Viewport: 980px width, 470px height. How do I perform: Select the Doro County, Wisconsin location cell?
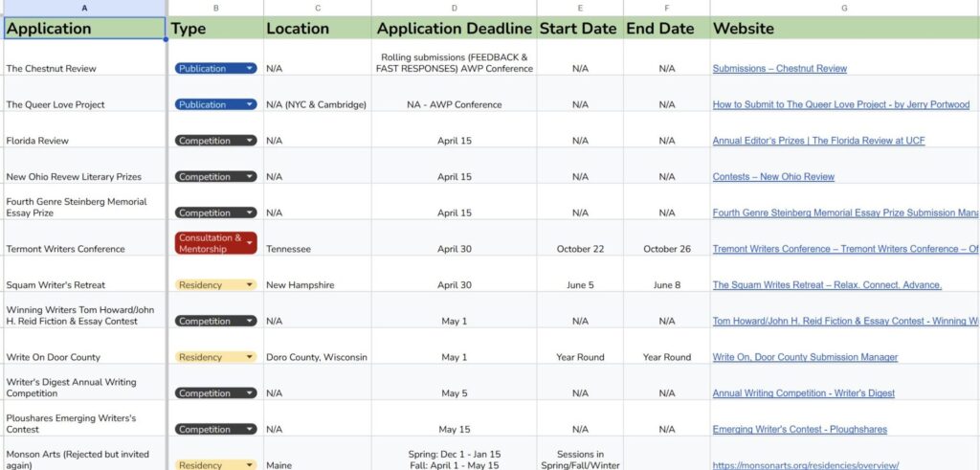coord(318,347)
